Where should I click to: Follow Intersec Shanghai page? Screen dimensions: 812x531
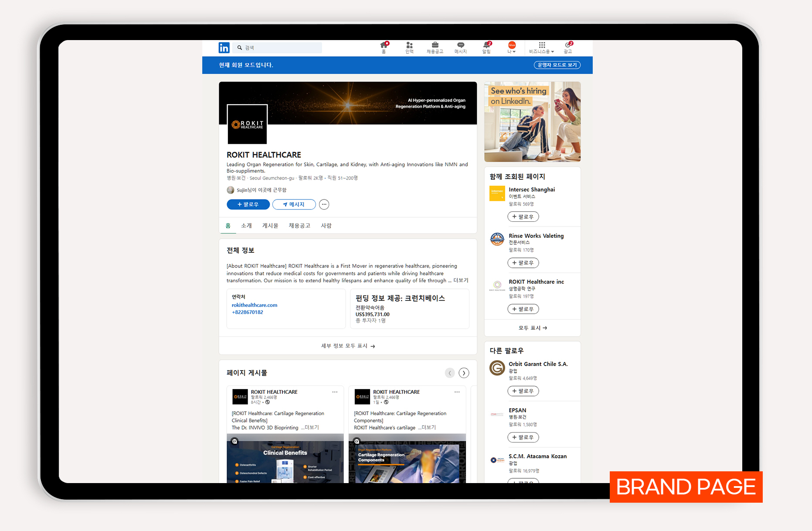523,216
